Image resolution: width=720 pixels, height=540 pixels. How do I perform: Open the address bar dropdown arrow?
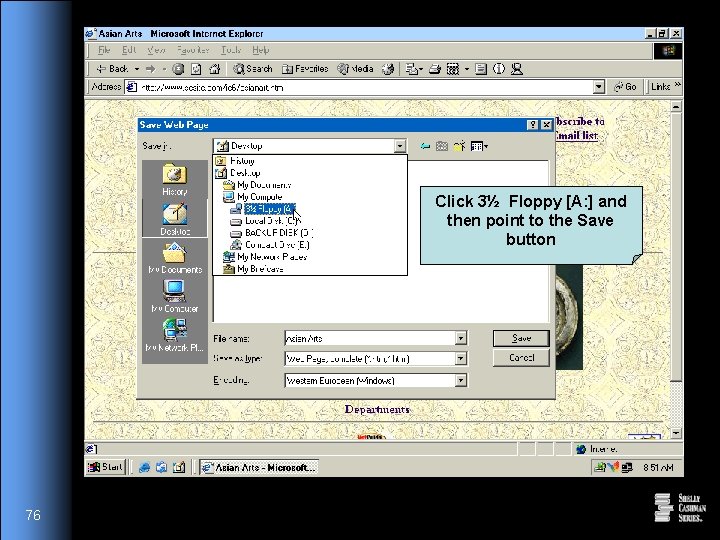click(598, 87)
